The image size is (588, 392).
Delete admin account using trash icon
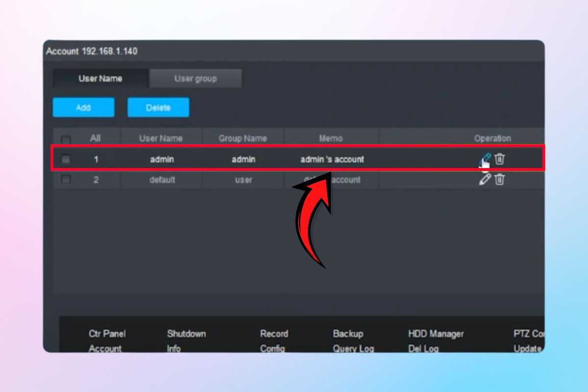point(499,159)
